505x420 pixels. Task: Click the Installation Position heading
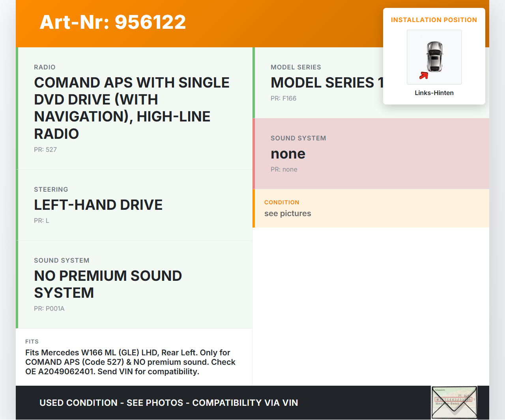click(x=434, y=20)
